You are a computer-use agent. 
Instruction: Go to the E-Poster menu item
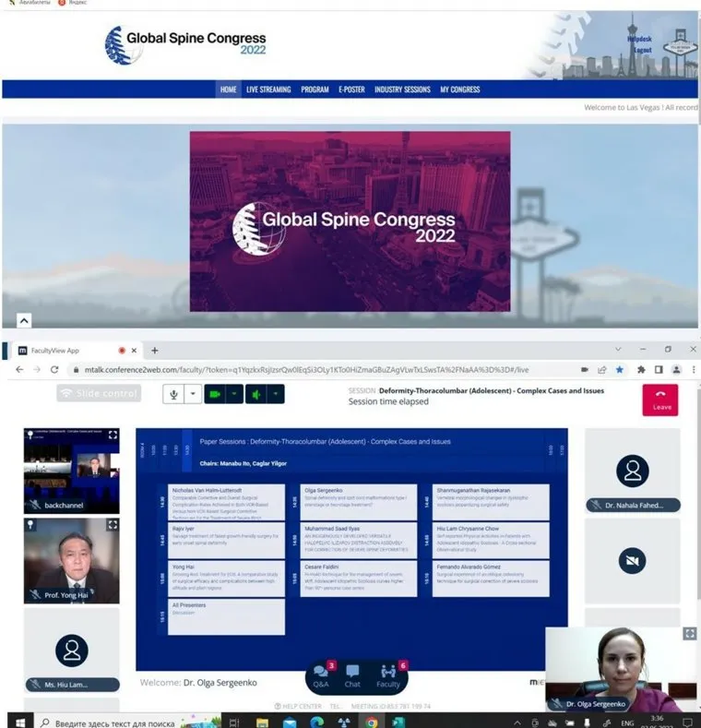[x=351, y=90]
